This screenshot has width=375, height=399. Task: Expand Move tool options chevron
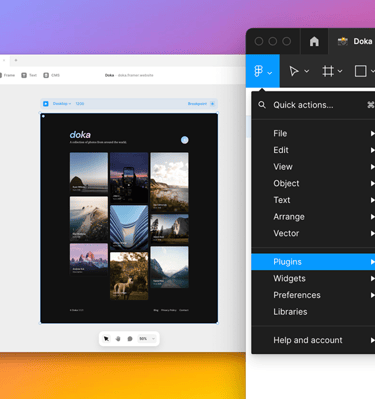(x=307, y=71)
